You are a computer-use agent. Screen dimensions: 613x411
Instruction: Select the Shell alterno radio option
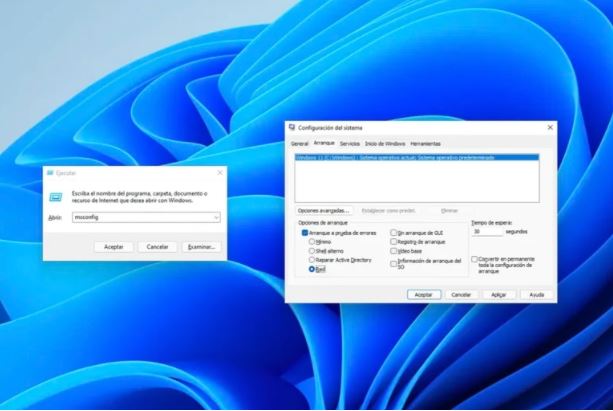click(312, 251)
